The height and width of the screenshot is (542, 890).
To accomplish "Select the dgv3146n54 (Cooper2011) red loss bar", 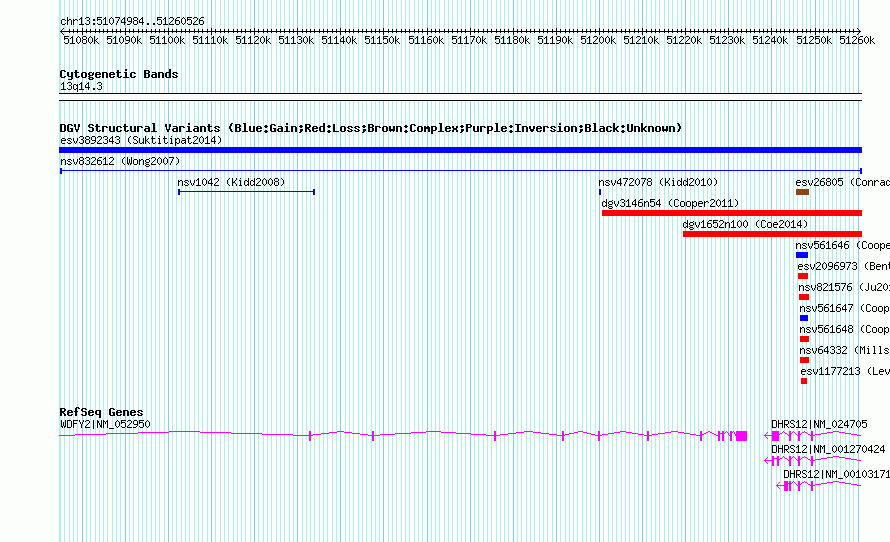I will (730, 213).
